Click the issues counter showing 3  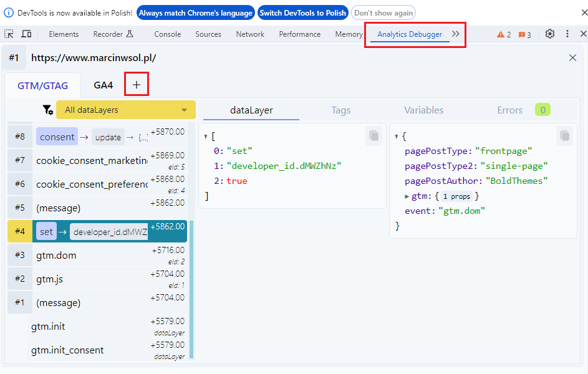524,35
